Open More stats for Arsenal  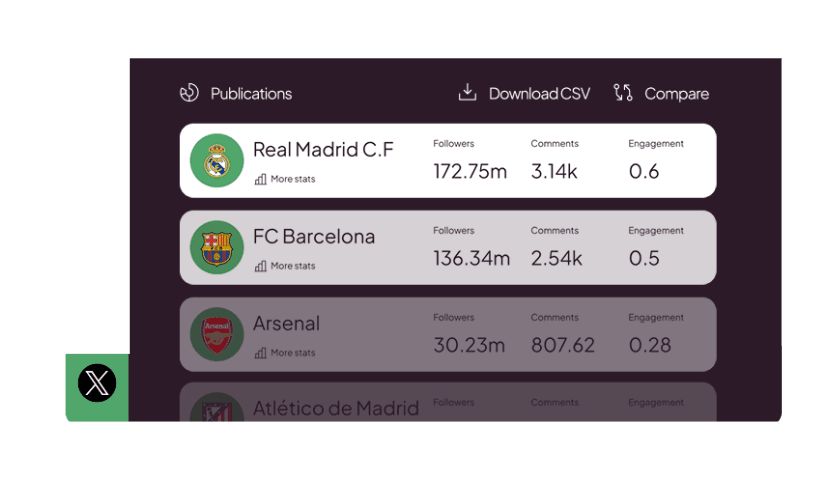(285, 353)
